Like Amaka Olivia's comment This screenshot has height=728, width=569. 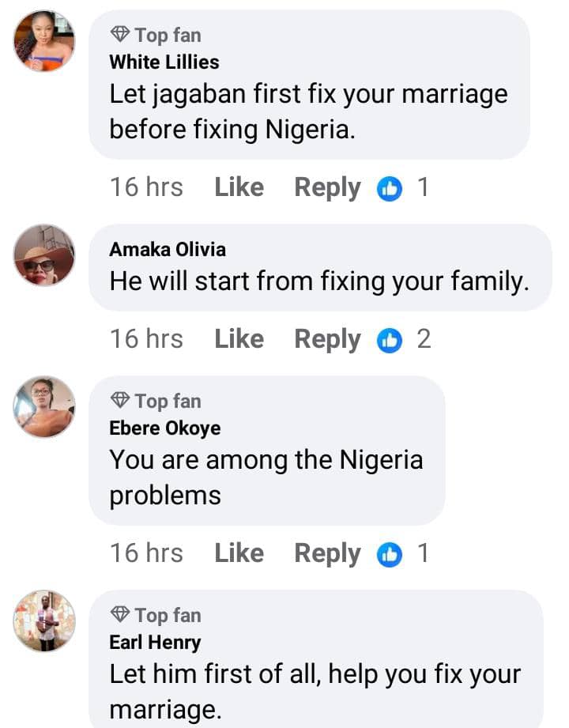(x=239, y=339)
